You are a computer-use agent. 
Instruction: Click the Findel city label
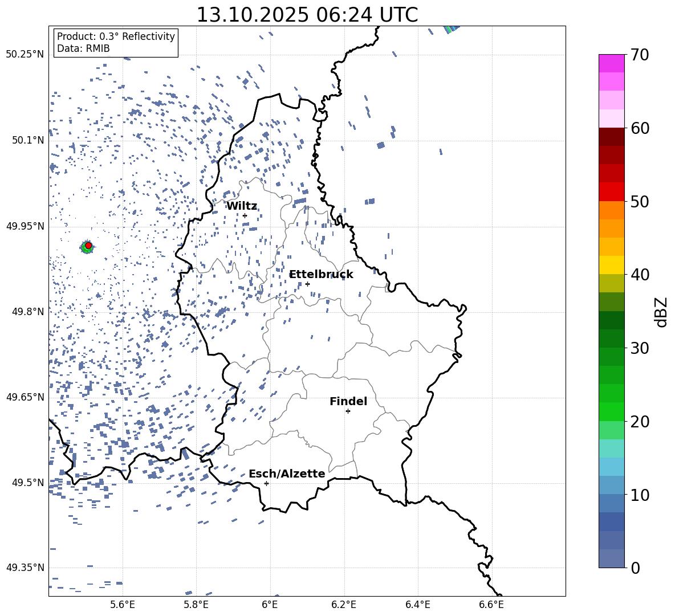coord(348,401)
